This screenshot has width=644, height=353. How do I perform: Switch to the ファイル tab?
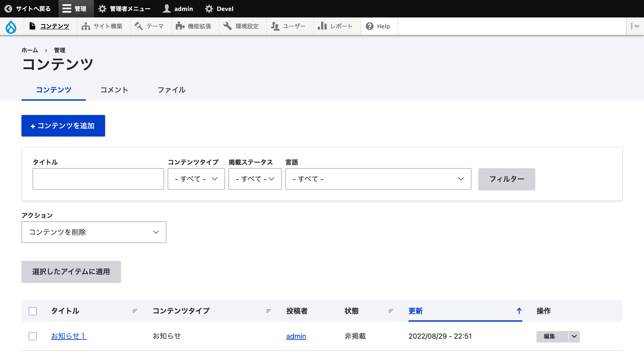[x=172, y=90]
